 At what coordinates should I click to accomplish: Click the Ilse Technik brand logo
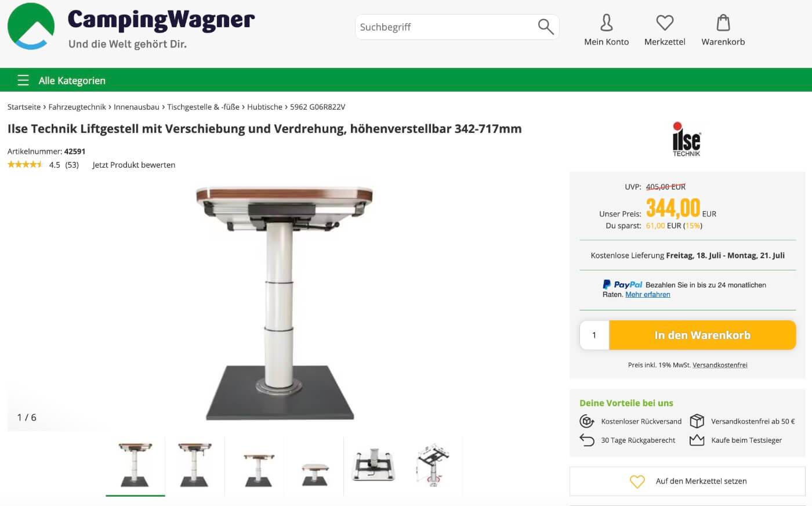tap(687, 139)
